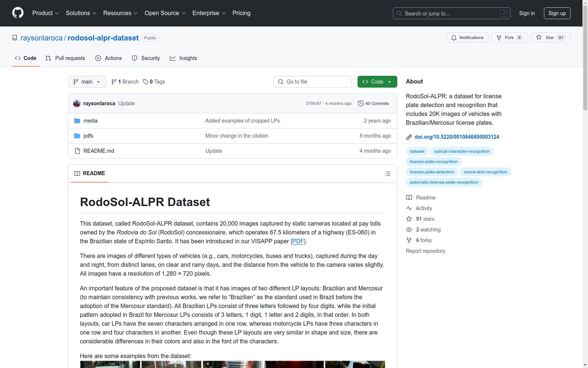Click the 0 Tags link
588x368 pixels.
(x=154, y=82)
